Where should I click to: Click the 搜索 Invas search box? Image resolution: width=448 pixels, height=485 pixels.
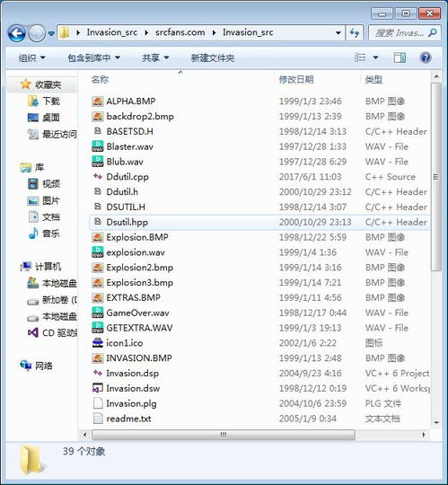click(404, 33)
